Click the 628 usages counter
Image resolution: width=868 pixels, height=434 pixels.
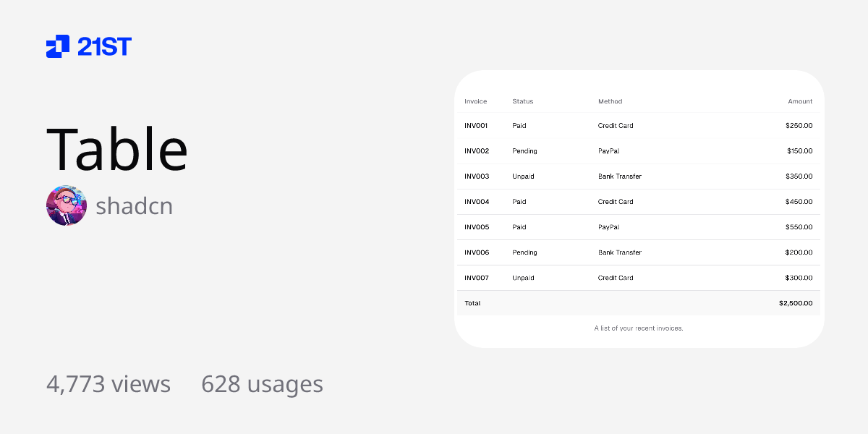coord(262,384)
